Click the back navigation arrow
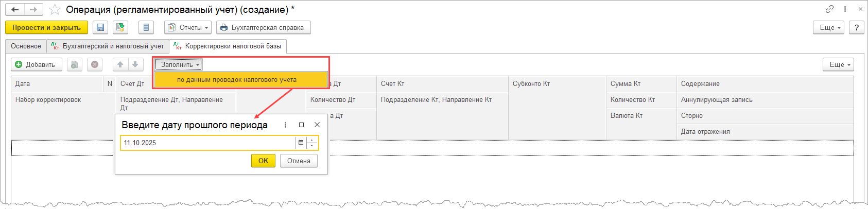The height and width of the screenshot is (209, 868). point(15,10)
